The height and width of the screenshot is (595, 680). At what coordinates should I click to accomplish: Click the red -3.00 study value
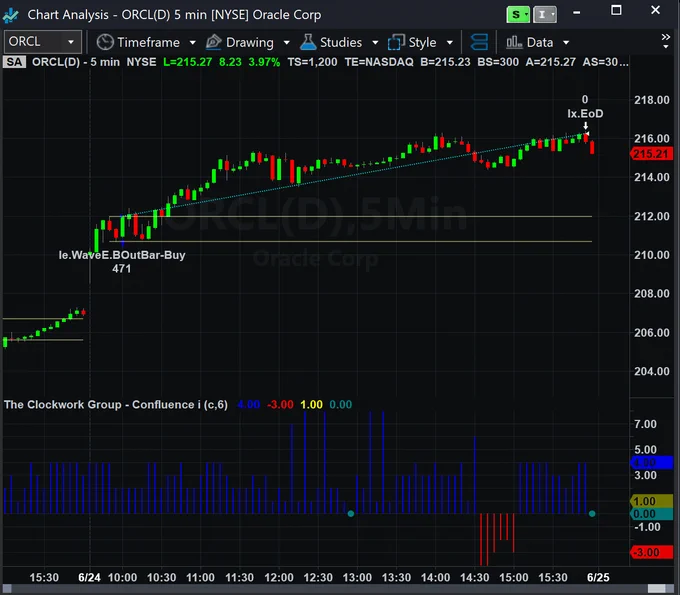click(280, 405)
